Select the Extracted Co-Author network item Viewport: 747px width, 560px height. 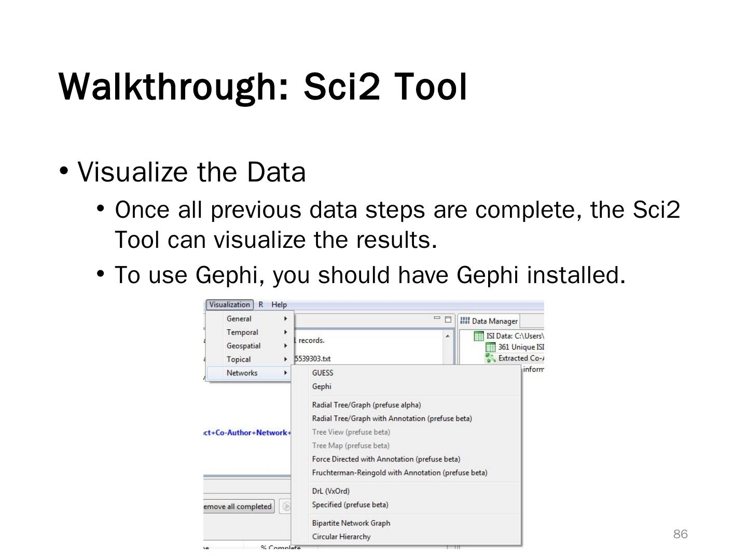(521, 358)
